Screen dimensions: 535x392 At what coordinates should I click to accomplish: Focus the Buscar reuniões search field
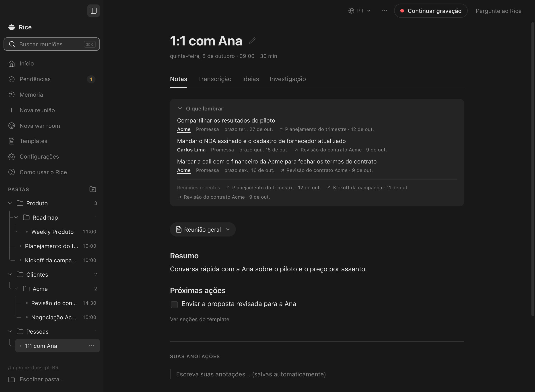point(52,44)
